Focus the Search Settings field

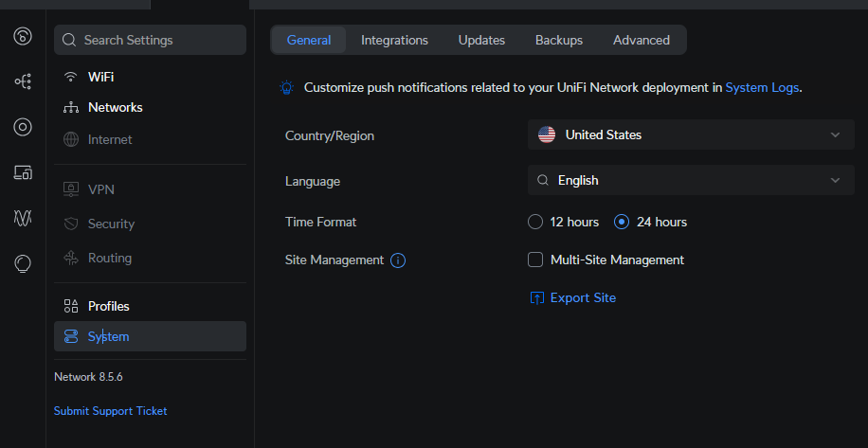coord(150,40)
